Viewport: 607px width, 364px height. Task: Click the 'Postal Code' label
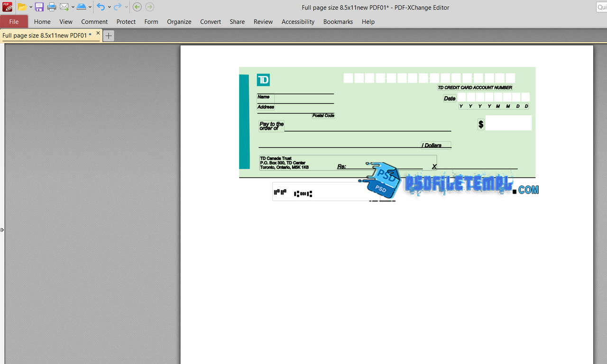pos(323,116)
